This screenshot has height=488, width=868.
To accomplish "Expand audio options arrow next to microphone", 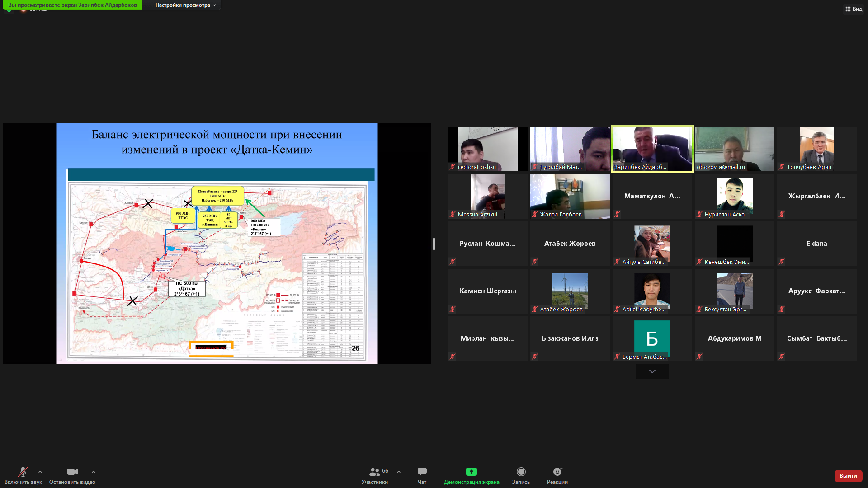I will pos(40,472).
